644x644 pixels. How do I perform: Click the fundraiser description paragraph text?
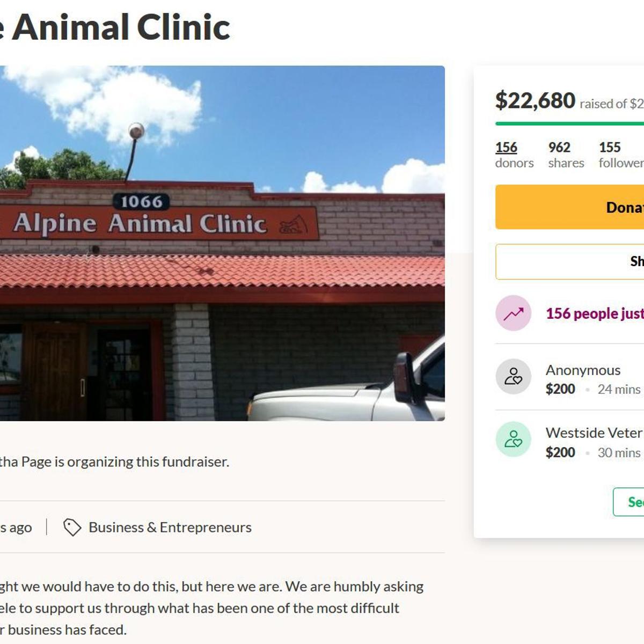pos(211,608)
